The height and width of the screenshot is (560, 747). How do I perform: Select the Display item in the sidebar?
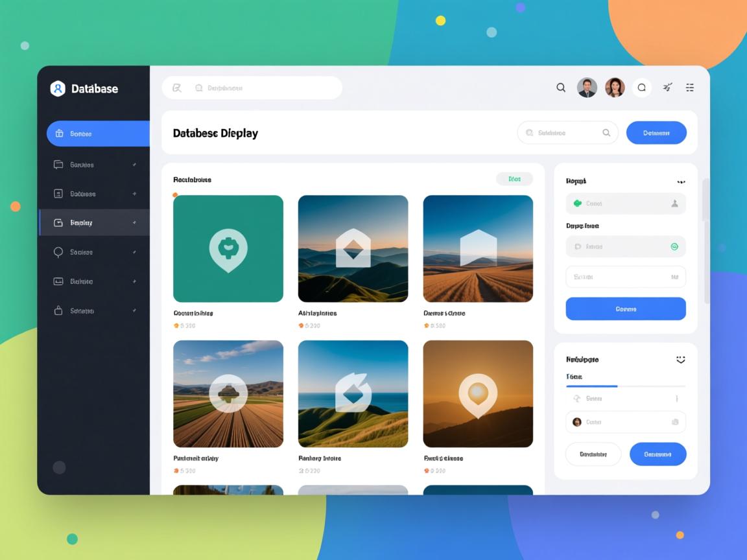click(x=94, y=222)
